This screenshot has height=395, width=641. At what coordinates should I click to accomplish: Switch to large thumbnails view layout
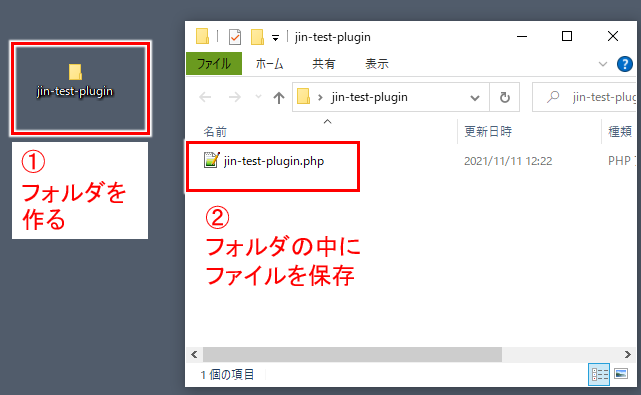[x=621, y=374]
